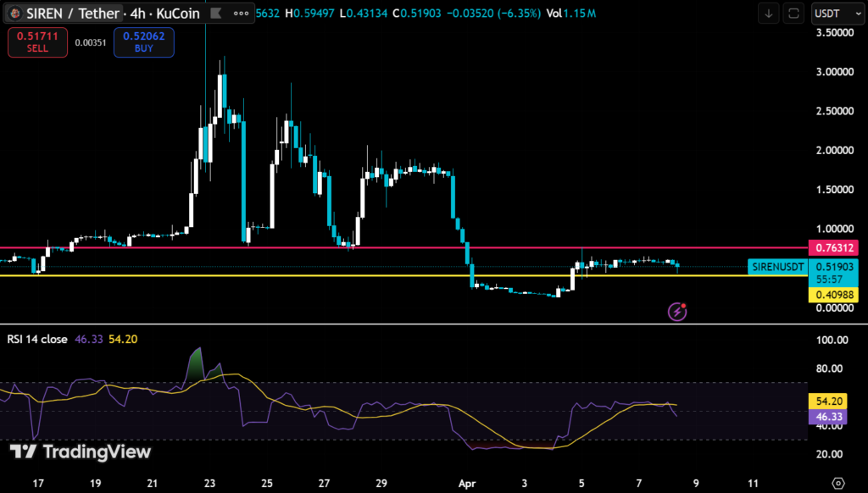Click the RSI 14 close indicator label

point(36,339)
